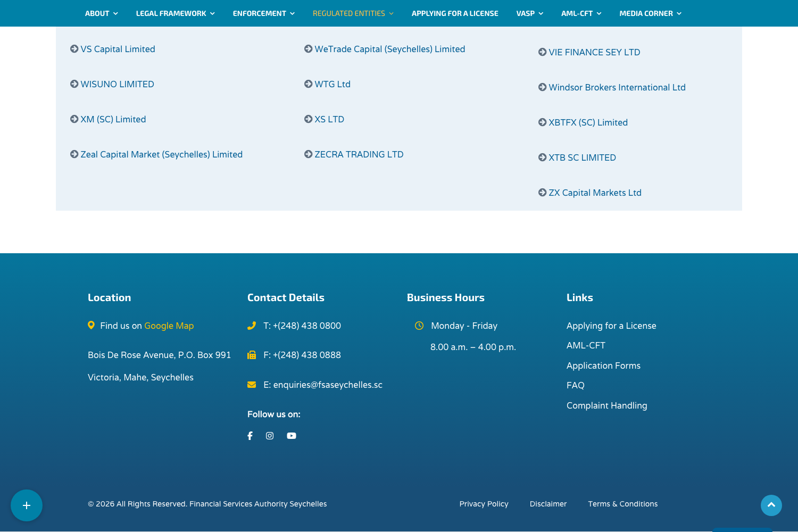798x532 pixels.
Task: Click the map pin location icon
Action: point(91,325)
